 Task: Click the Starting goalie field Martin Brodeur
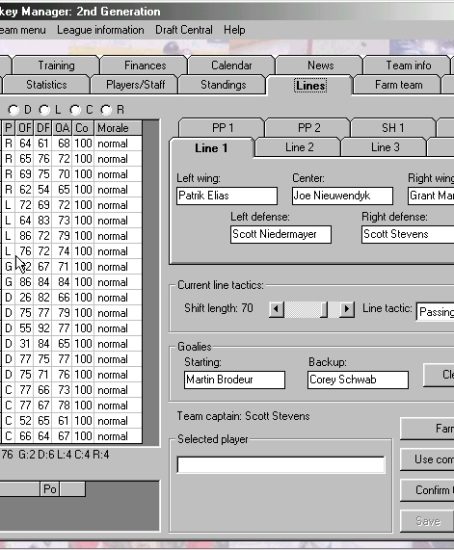click(234, 380)
